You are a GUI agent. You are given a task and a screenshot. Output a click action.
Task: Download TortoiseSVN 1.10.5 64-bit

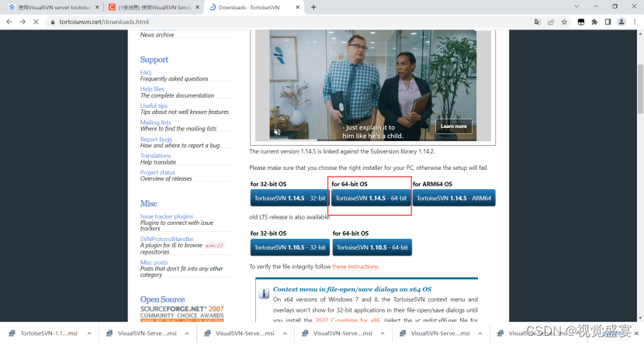(372, 247)
